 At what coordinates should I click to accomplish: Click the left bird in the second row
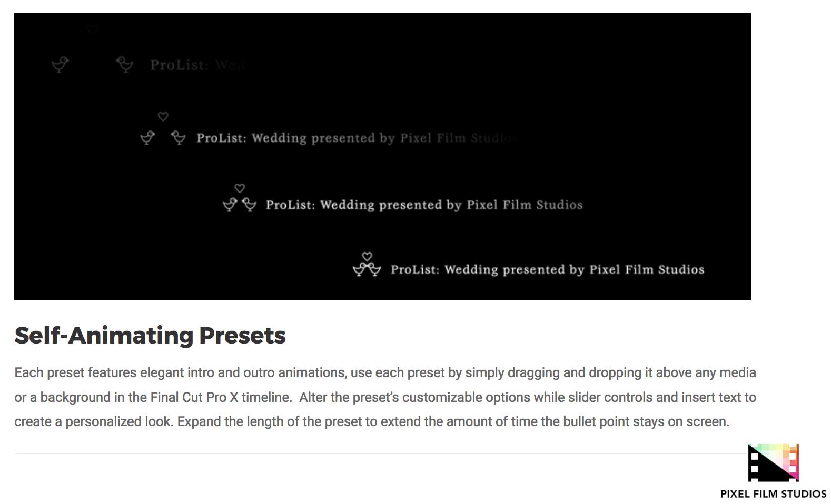[147, 138]
